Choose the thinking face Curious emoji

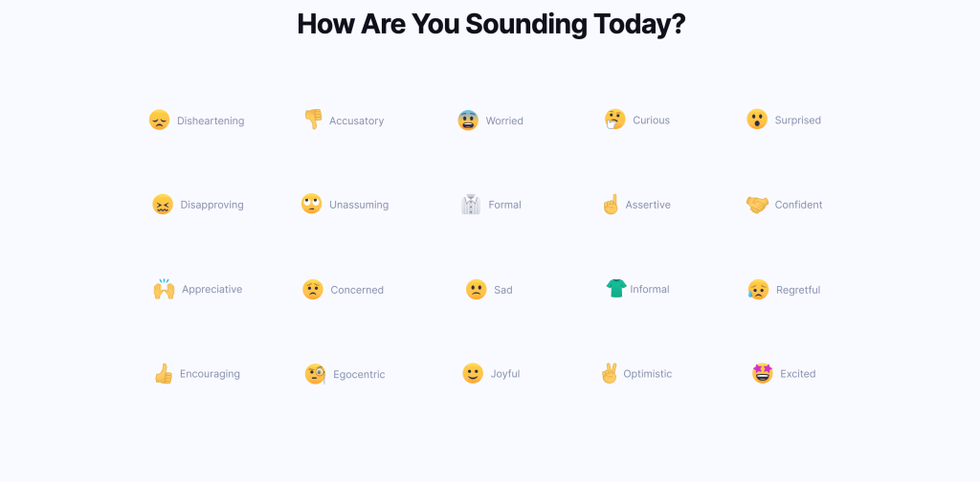[615, 120]
